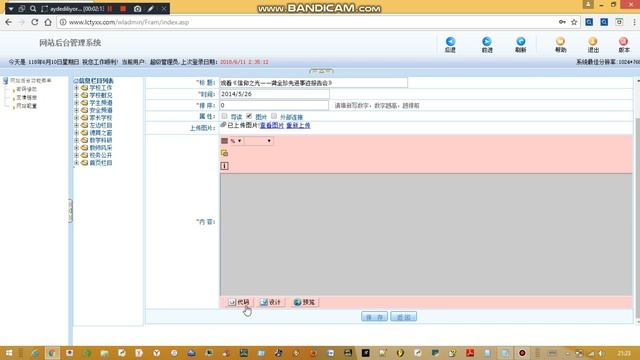Open the Windows Start button
This screenshot has width=640, height=360.
9,353
